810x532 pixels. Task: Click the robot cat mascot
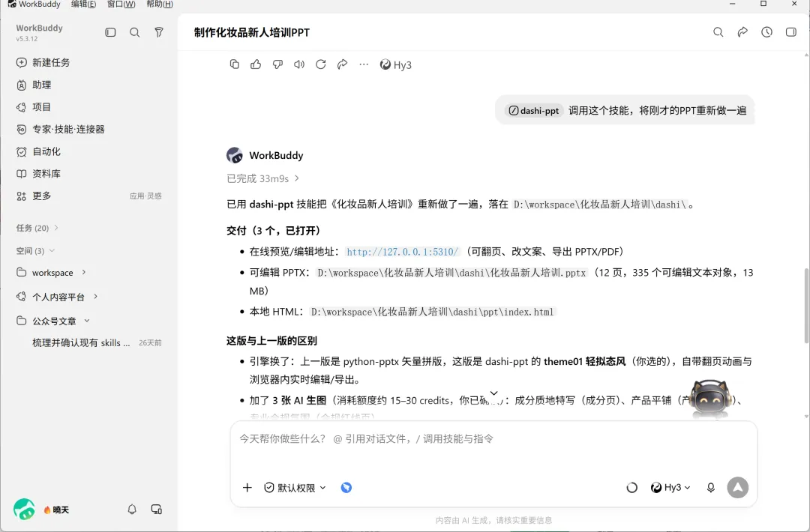click(710, 398)
